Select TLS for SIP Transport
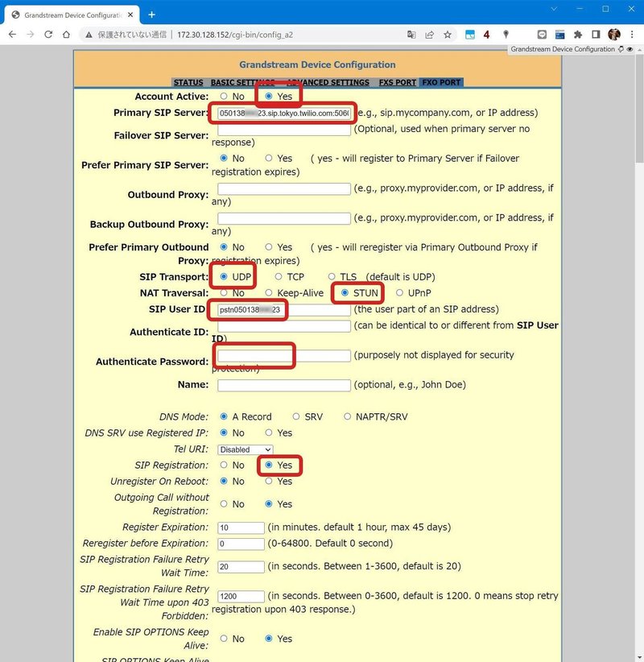Viewport: 644px width, 662px height. point(332,276)
